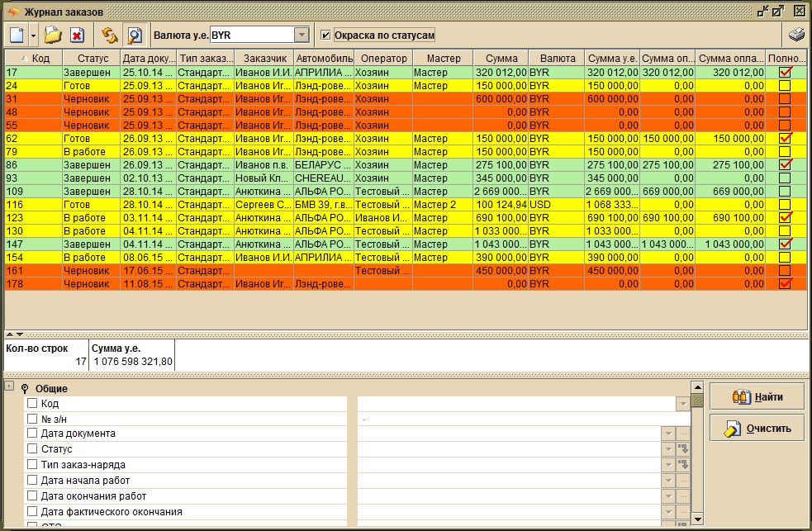
Task: Click the Журнал заказов window title icon
Action: coord(14,12)
